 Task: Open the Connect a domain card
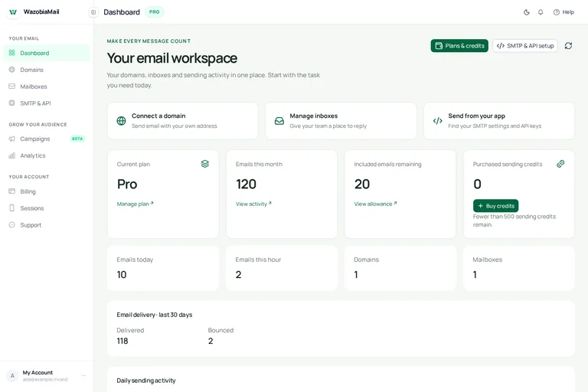[183, 121]
